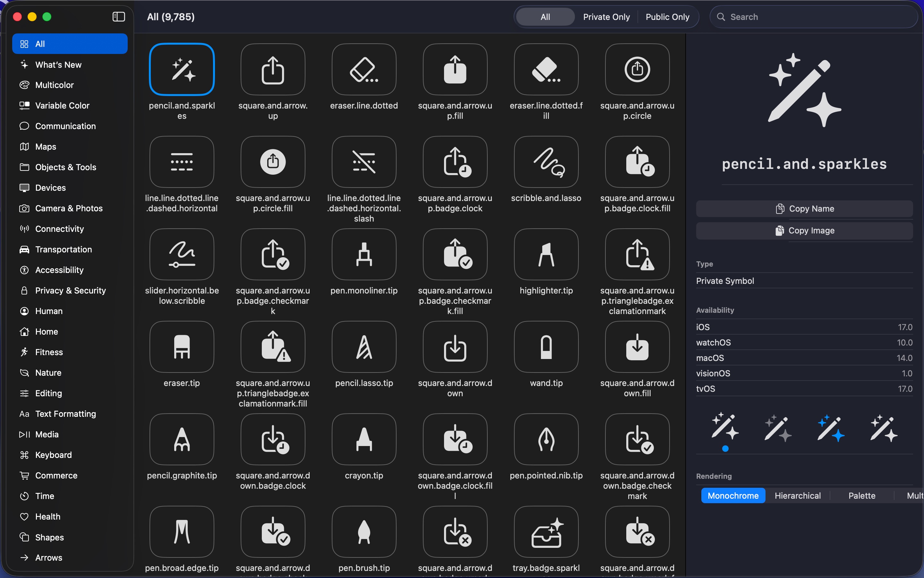Choose Palette rendering mode
Image resolution: width=924 pixels, height=578 pixels.
861,495
